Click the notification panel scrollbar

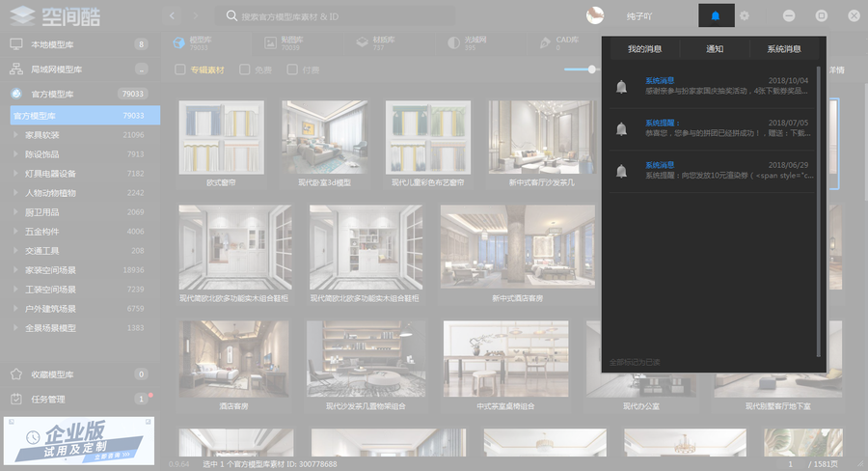point(819,212)
